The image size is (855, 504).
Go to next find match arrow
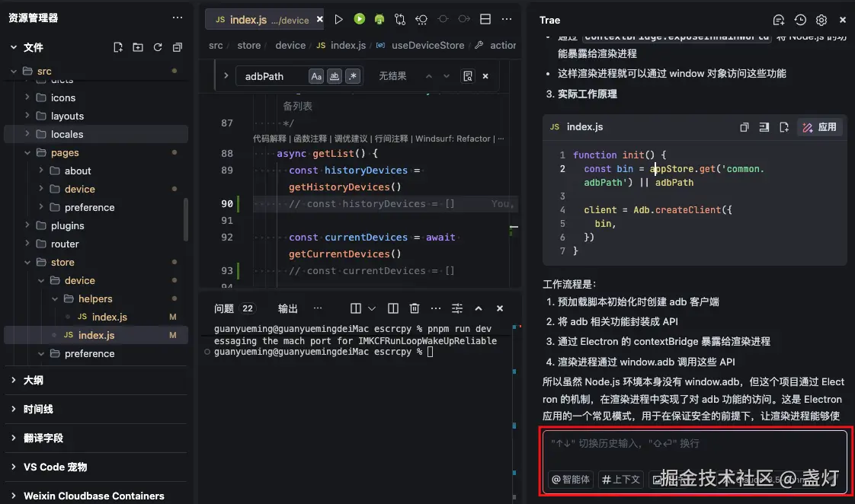447,76
